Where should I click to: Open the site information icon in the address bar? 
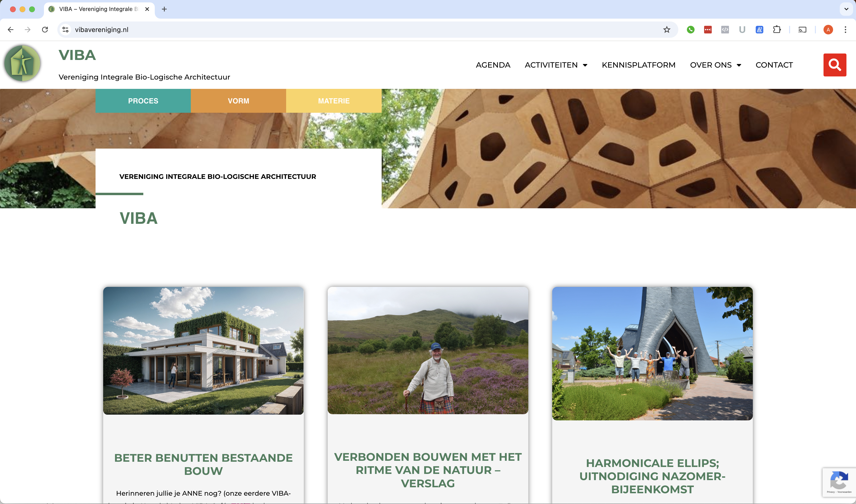pos(65,30)
